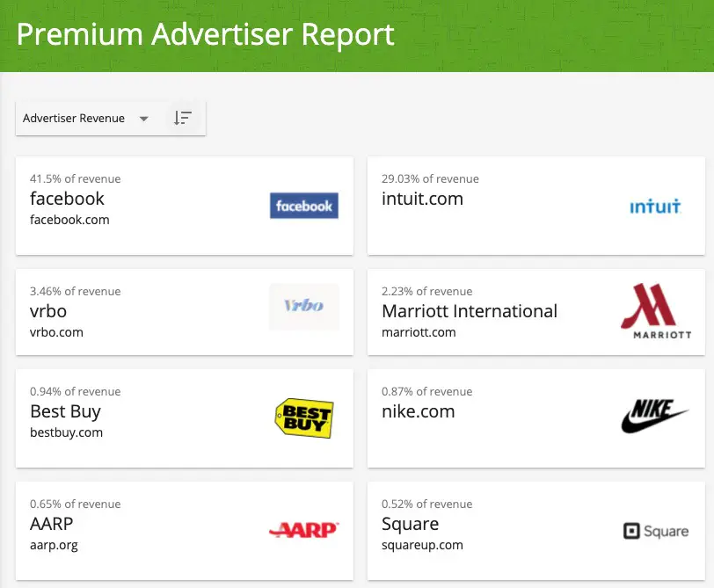Click the aarp.org domain text
Image resolution: width=714 pixels, height=588 pixels.
(54, 545)
